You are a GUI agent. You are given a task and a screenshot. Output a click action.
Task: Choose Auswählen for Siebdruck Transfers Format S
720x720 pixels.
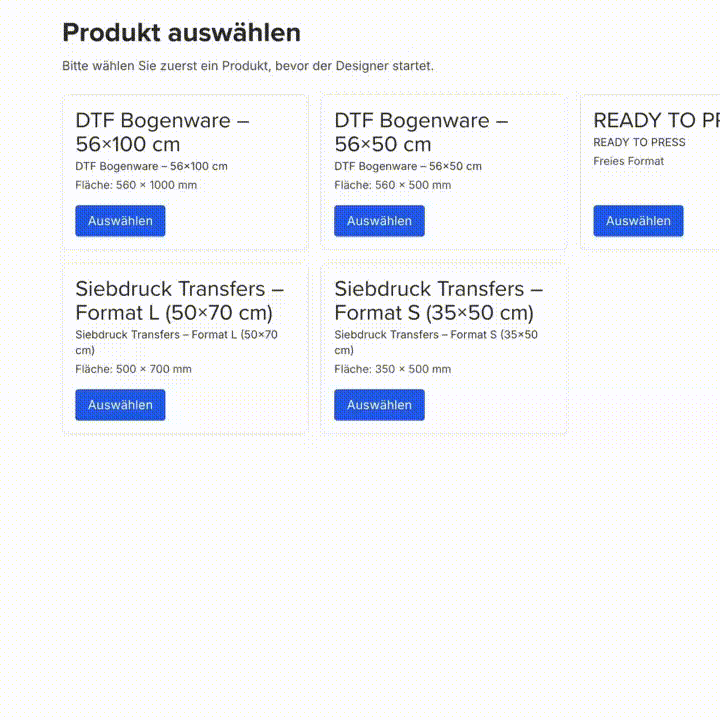(x=379, y=405)
